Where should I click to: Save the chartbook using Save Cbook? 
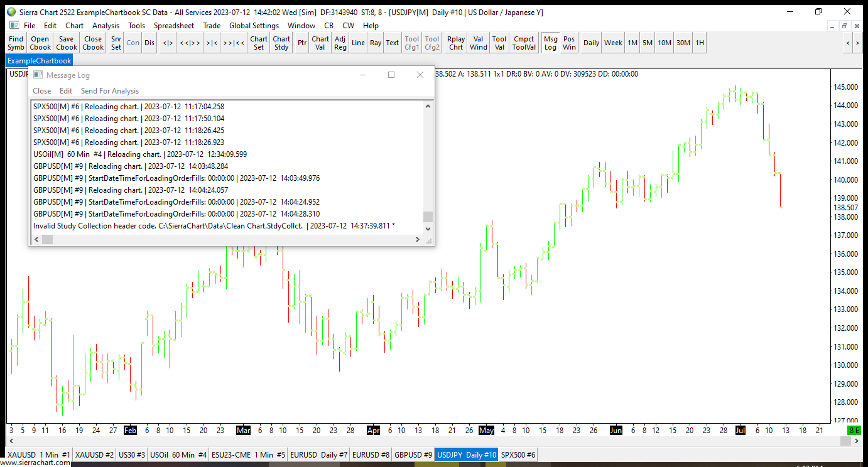[x=66, y=43]
